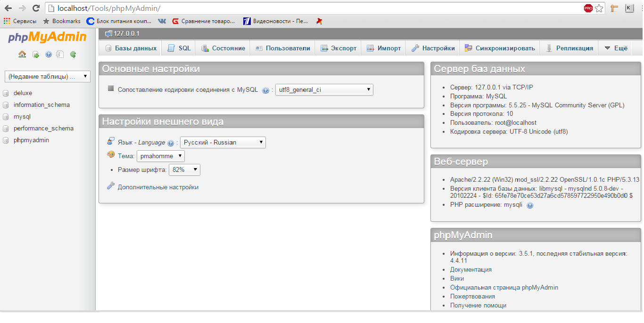Click the database icon beside mysql
This screenshot has height=323, width=644.
tap(6, 117)
